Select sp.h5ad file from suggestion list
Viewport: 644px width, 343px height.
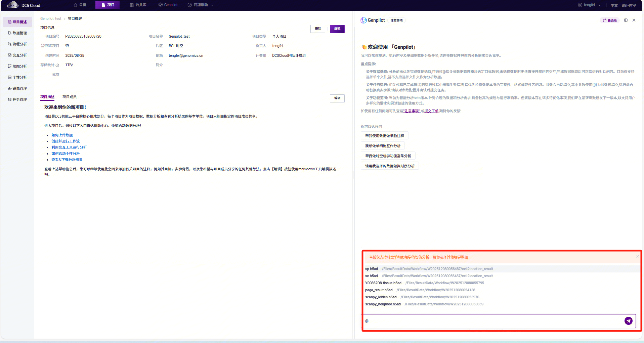click(372, 269)
